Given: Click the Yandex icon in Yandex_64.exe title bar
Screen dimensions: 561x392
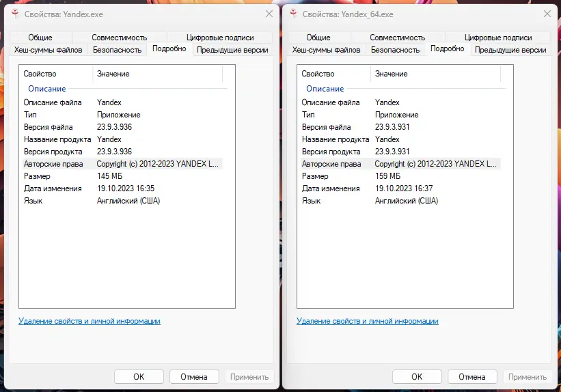Looking at the screenshot, I should pos(292,14).
